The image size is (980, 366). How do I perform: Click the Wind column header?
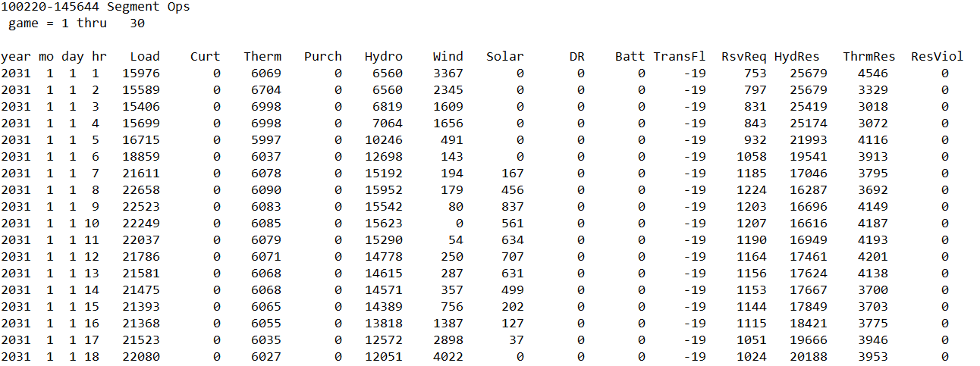[448, 57]
